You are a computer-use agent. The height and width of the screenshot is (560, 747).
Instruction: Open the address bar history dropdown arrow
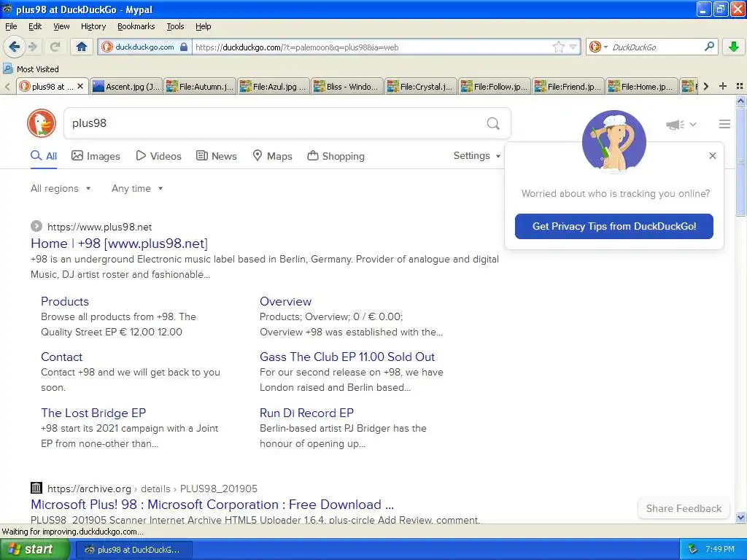pyautogui.click(x=573, y=47)
